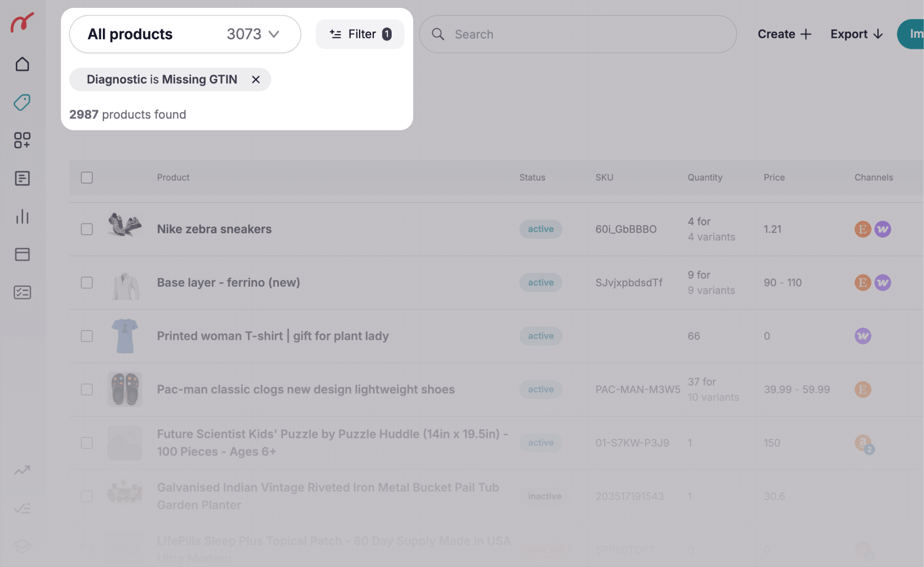Click purple W channel icon for Base layer ferrino

tap(883, 282)
